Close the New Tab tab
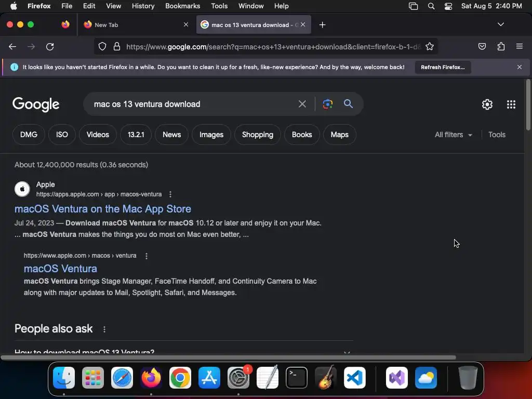Viewport: 532px width, 399px height. 186,24
